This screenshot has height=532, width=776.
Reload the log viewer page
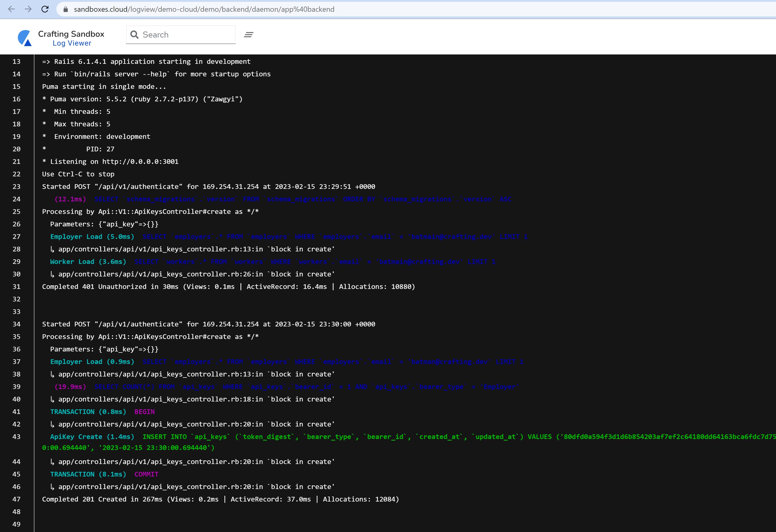(x=45, y=9)
